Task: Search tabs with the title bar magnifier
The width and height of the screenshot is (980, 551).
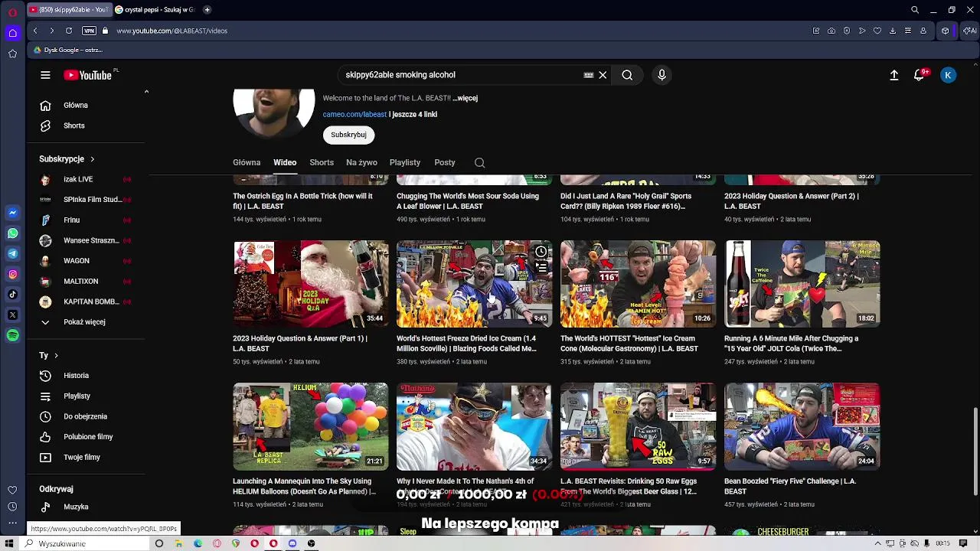Action: point(915,10)
